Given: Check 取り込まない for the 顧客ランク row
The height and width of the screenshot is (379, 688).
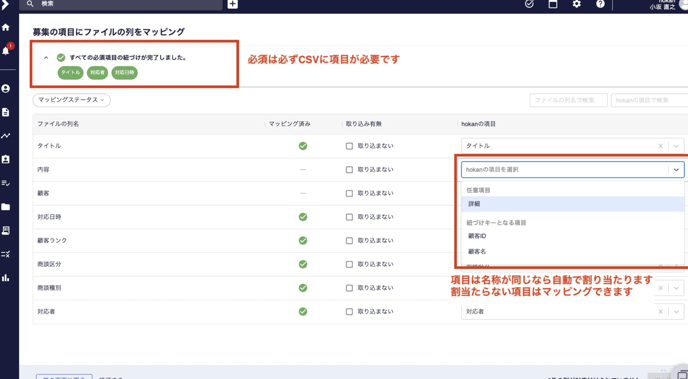Looking at the screenshot, I should click(x=349, y=241).
